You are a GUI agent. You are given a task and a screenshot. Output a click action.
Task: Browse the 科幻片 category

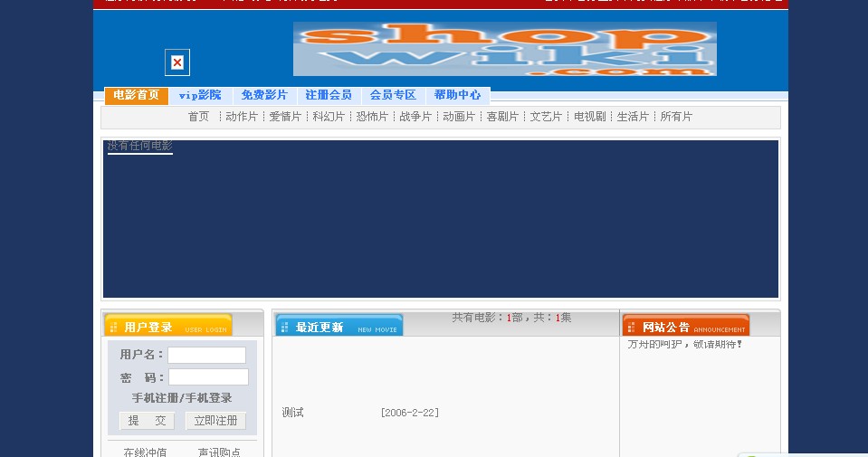coord(329,117)
